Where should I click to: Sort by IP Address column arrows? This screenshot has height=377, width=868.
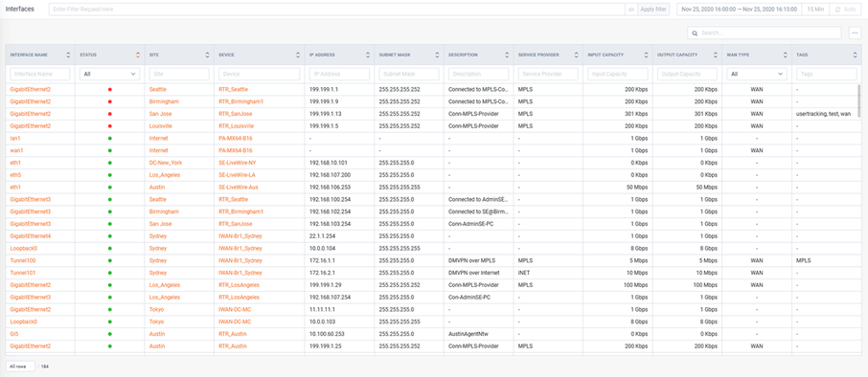coord(369,55)
